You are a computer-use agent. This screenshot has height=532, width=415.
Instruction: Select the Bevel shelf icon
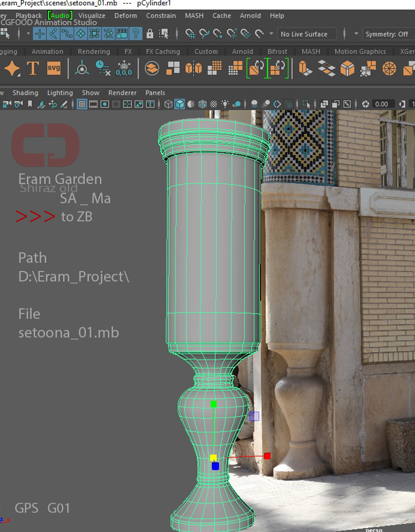pos(347,68)
